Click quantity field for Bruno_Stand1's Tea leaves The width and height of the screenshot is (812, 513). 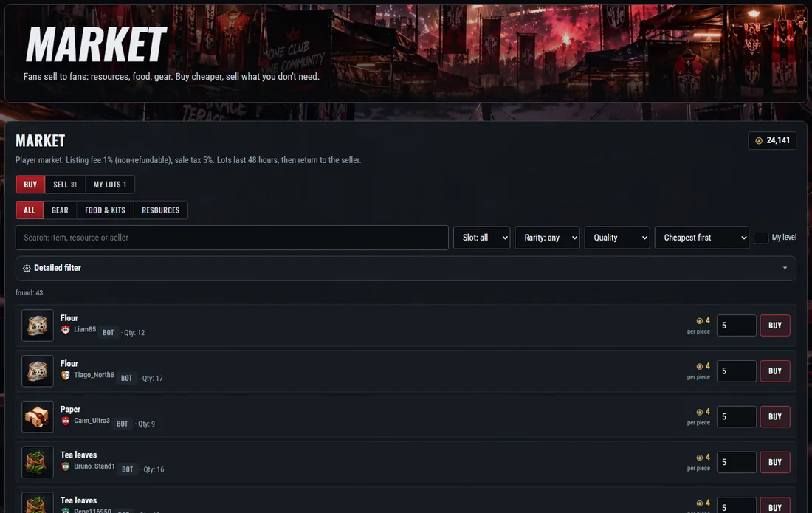coord(737,462)
